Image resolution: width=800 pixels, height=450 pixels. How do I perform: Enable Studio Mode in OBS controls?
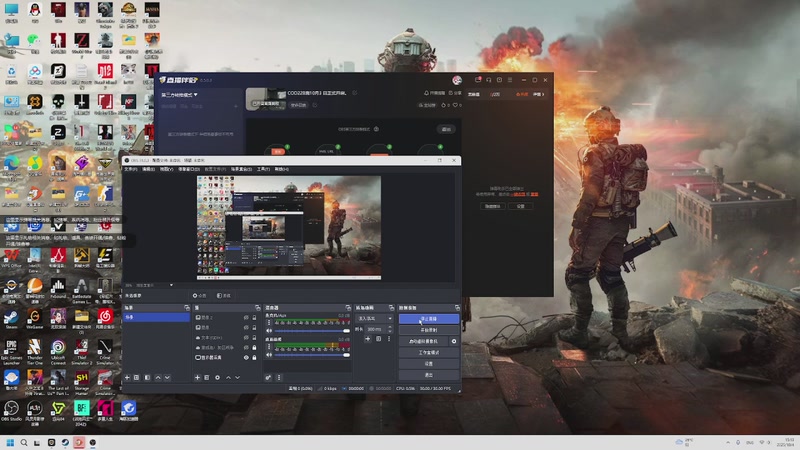tap(429, 353)
